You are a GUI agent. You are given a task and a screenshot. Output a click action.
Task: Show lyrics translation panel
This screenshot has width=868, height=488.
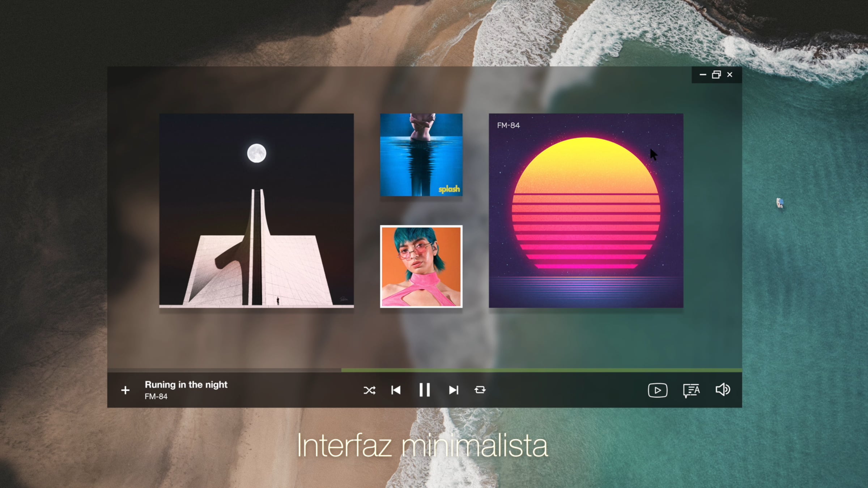tap(691, 390)
